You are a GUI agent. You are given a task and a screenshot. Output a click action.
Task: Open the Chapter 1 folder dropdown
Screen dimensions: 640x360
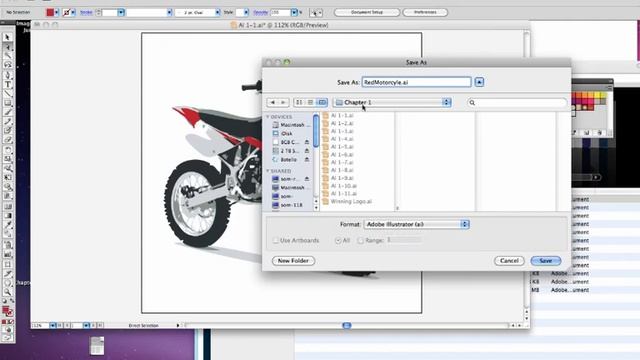[392, 102]
